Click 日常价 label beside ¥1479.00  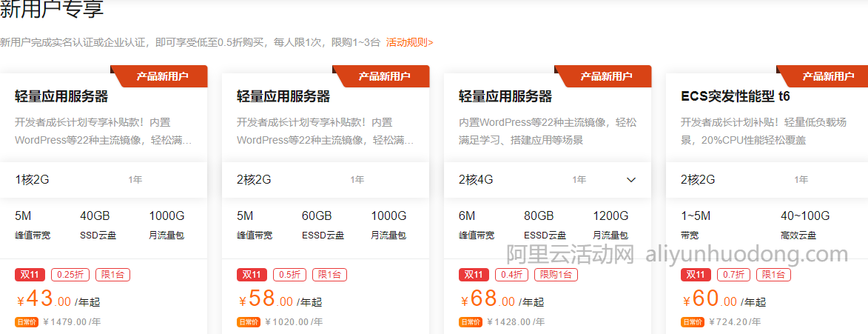click(x=27, y=321)
